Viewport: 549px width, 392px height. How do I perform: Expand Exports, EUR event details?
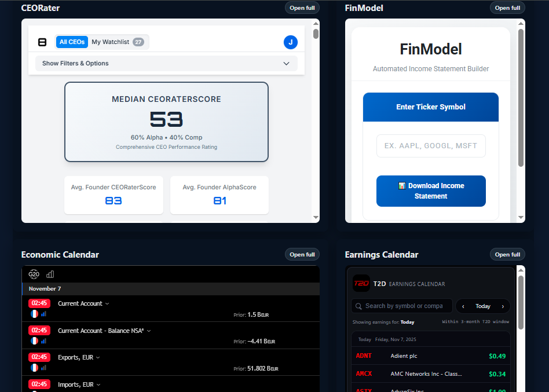click(98, 358)
